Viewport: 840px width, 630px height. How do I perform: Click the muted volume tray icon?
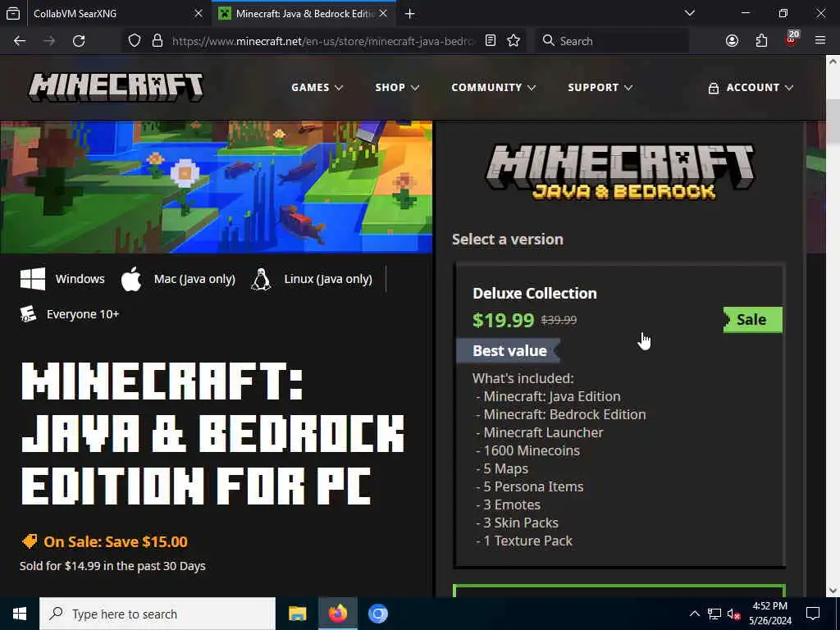(733, 614)
